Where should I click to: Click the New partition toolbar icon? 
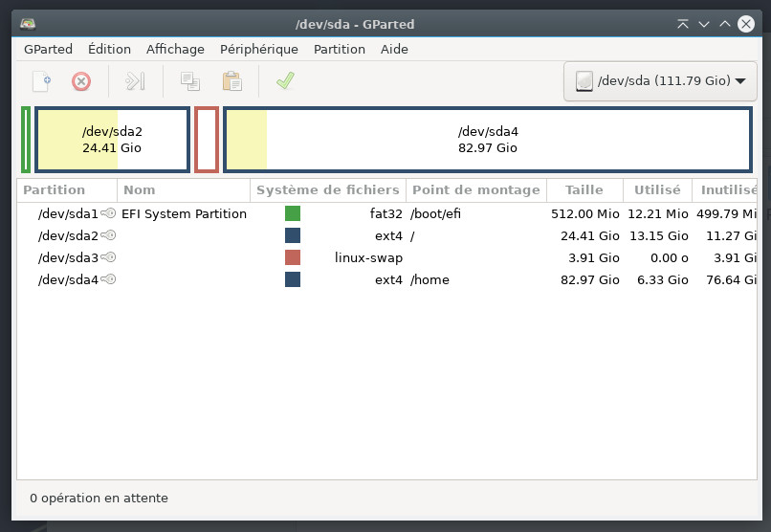click(41, 82)
